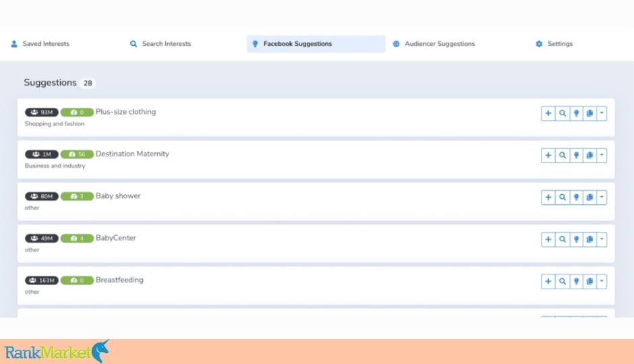Add Breastfeeding interest with plus icon
The width and height of the screenshot is (634, 364).
(x=548, y=282)
